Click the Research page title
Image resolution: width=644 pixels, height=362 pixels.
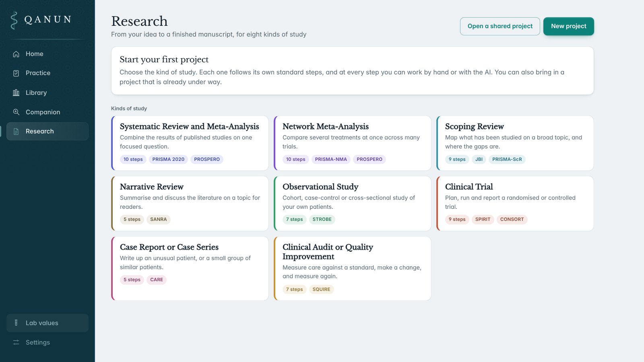(139, 21)
